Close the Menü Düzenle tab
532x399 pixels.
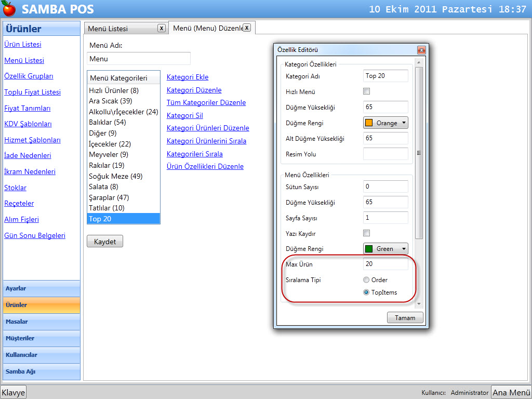(x=247, y=28)
